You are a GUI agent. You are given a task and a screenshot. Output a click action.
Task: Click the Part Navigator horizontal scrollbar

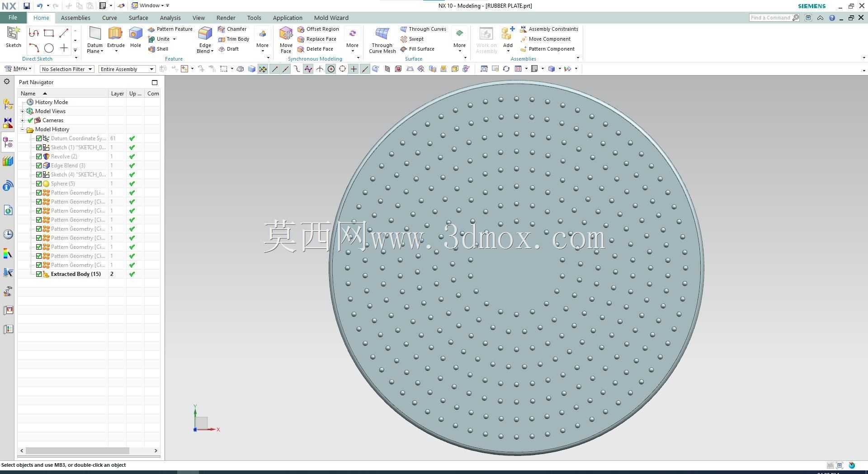tap(78, 451)
